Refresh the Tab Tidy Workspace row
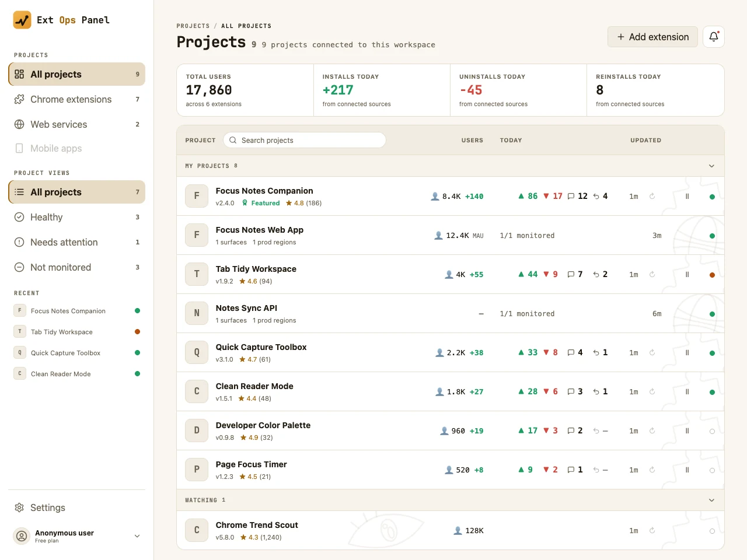Screen dimensions: 747x560 click(652, 275)
